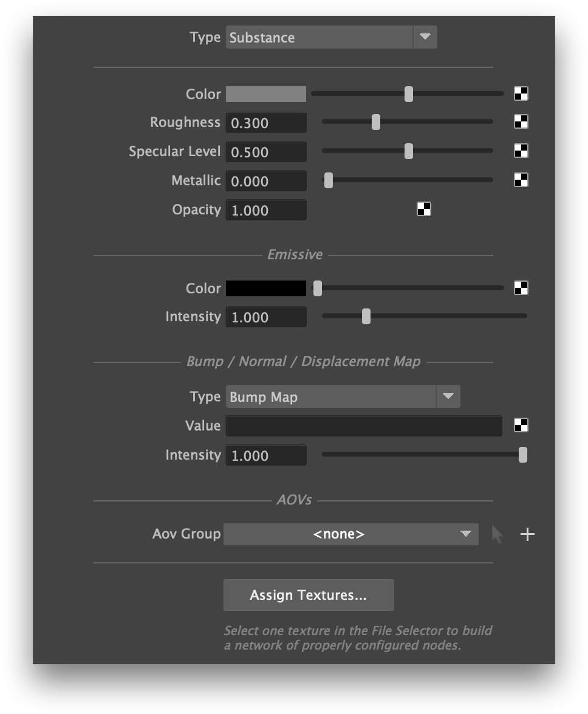Click the Roughness texture map icon

[x=521, y=122]
